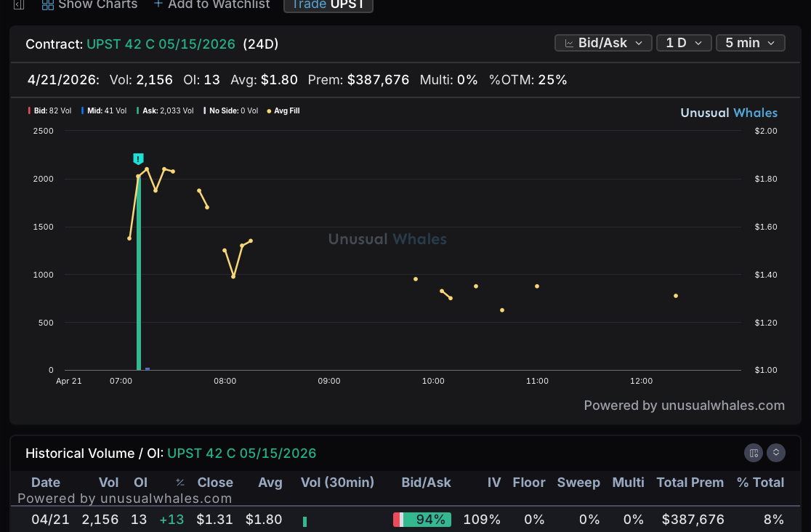Screen dimensions: 811x532
Task: Sort table by OI column
Action: [x=141, y=483]
